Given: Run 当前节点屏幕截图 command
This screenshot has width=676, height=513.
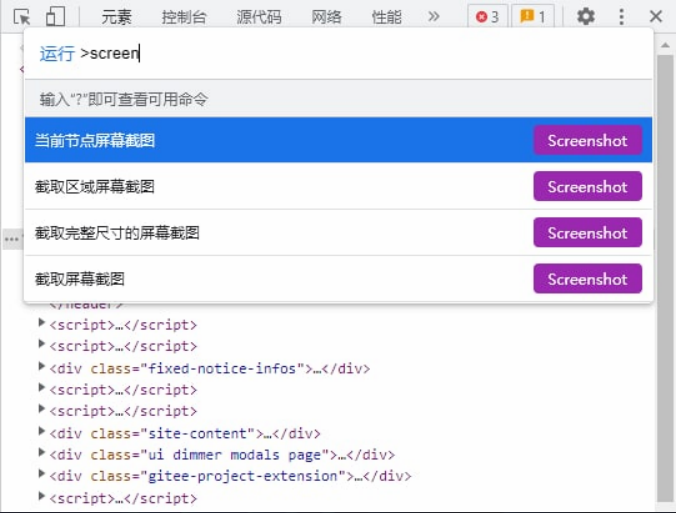Looking at the screenshot, I should pos(95,141).
